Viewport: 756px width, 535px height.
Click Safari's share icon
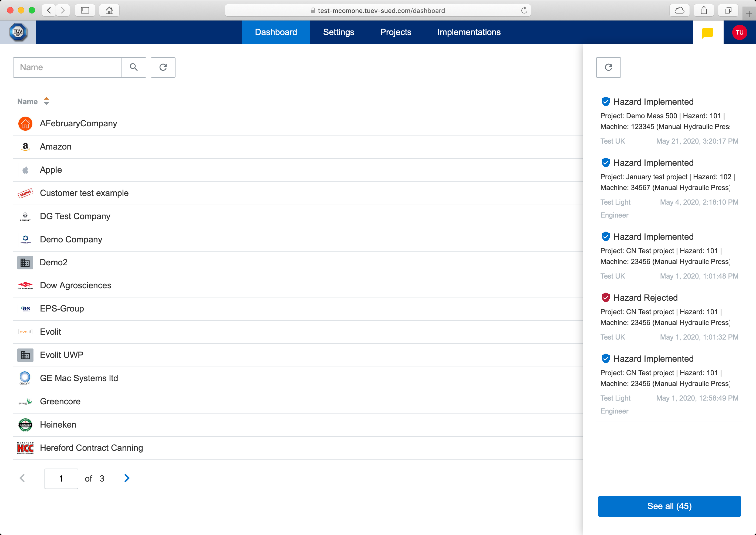pyautogui.click(x=704, y=10)
